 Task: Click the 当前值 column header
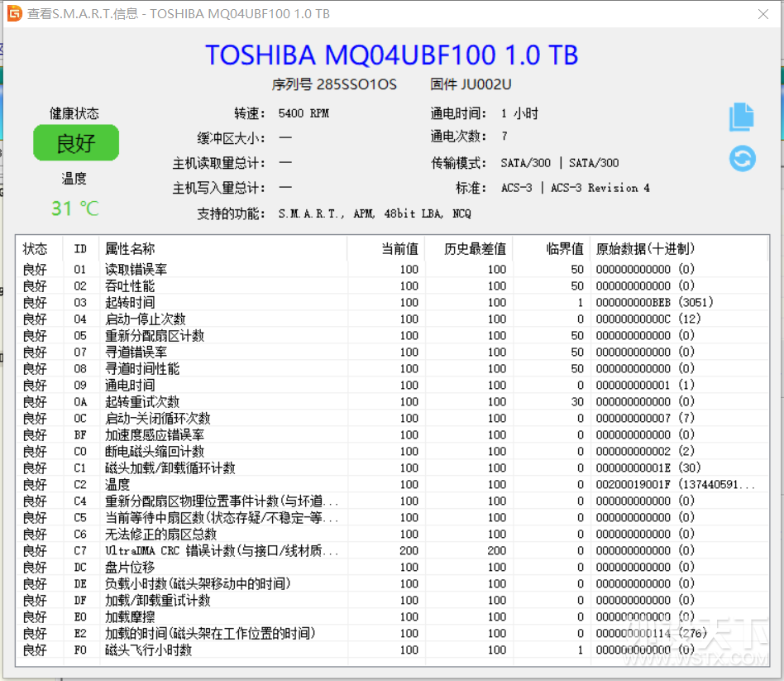386,249
